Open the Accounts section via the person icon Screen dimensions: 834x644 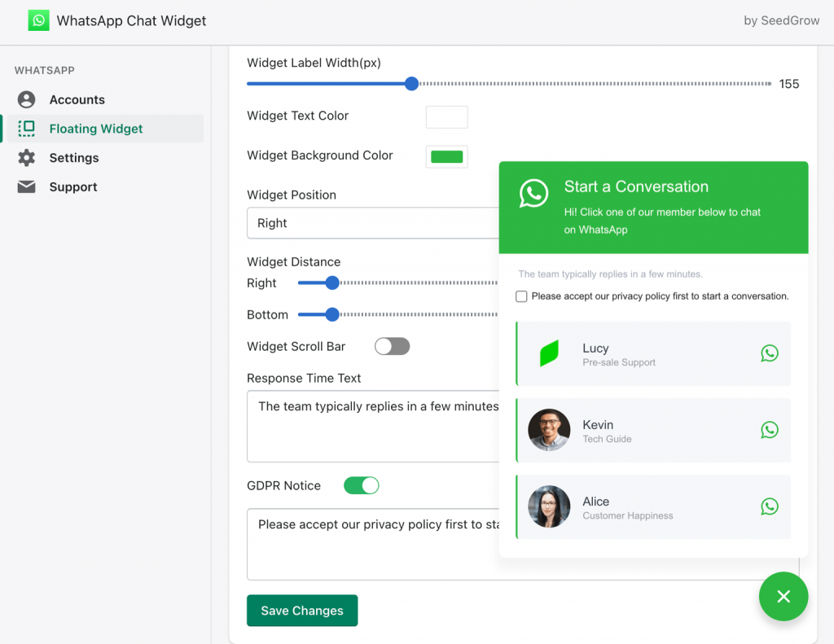[x=24, y=99]
